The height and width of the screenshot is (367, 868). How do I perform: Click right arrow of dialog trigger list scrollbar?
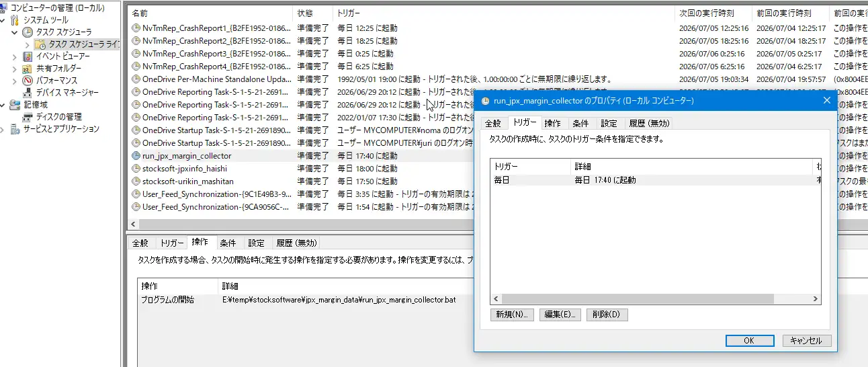click(x=816, y=299)
